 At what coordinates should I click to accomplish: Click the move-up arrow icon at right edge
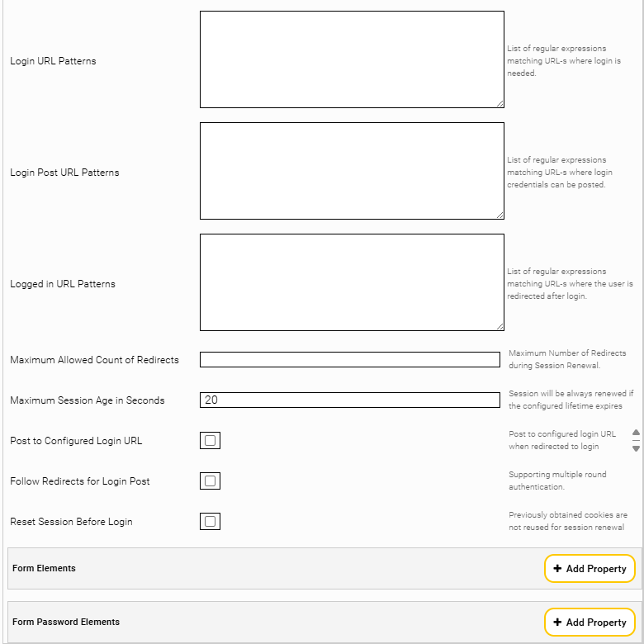point(636,432)
